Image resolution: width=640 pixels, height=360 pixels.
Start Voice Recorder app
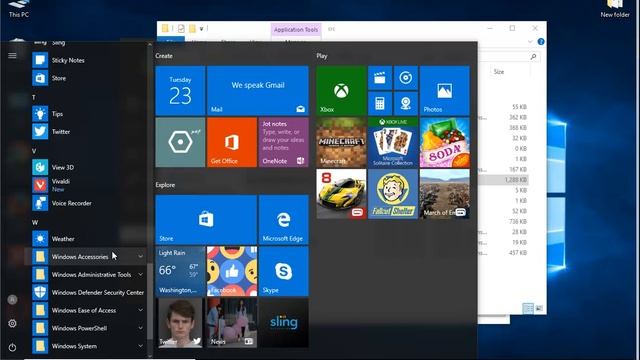[x=88, y=203]
